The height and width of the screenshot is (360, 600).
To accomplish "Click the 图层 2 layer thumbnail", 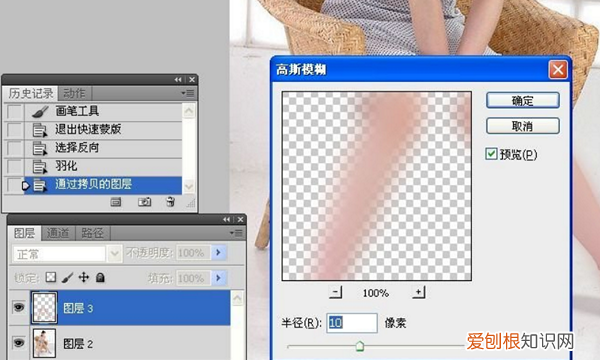I will coord(44,343).
